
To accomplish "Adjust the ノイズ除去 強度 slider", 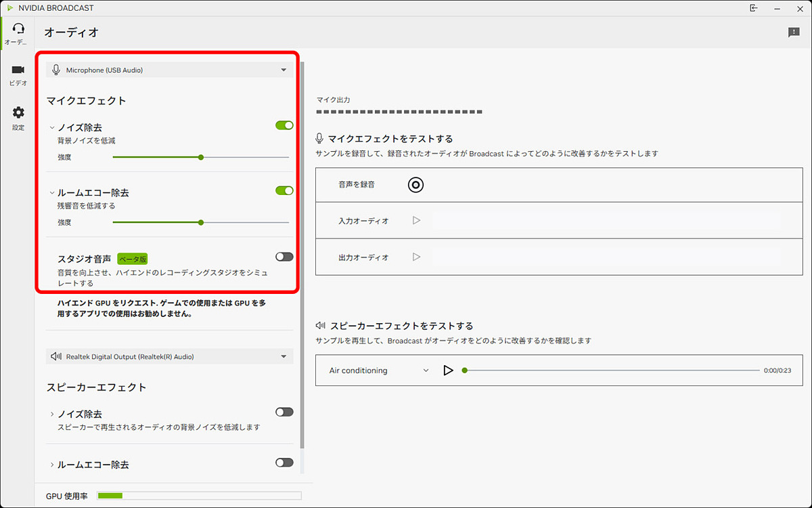I will [x=201, y=156].
